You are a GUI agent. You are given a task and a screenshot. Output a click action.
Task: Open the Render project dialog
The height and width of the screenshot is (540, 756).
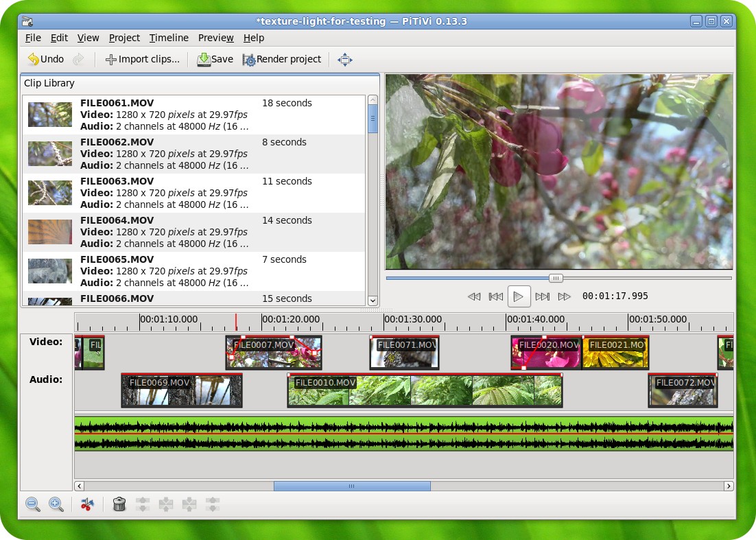tap(281, 60)
